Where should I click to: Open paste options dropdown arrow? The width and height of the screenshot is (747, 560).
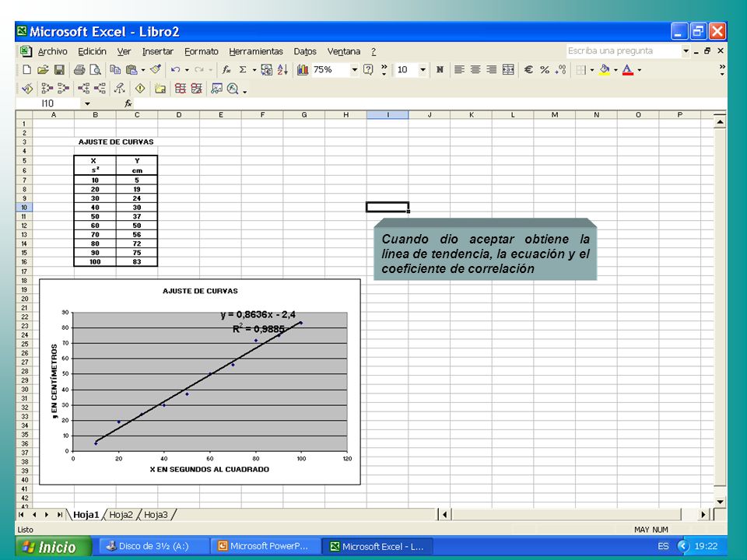click(x=143, y=70)
